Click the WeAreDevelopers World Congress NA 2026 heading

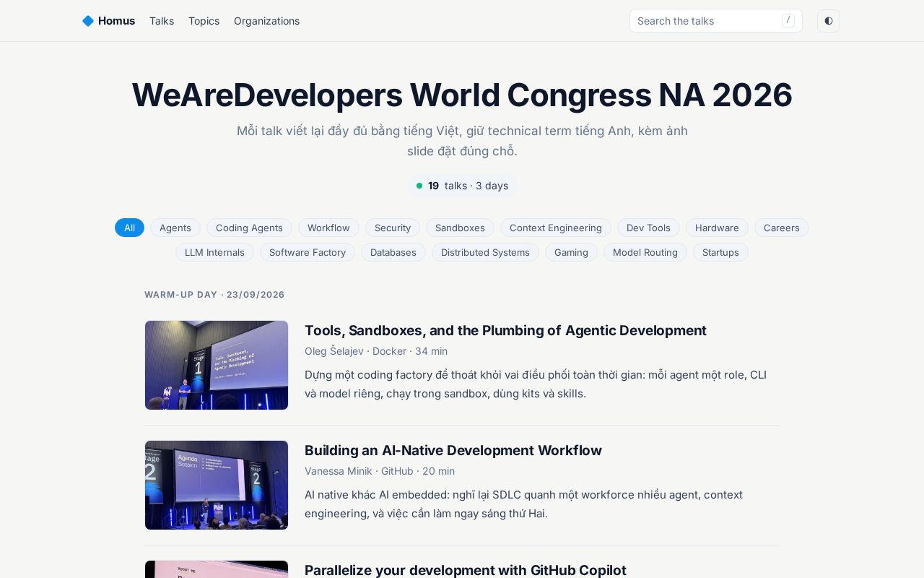coord(462,95)
